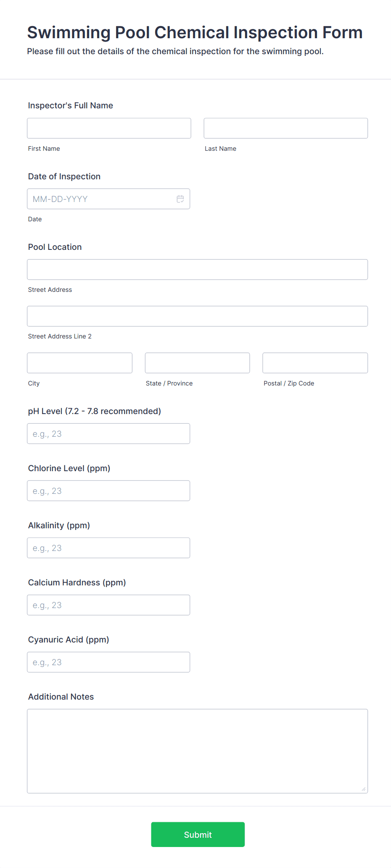391x868 pixels.
Task: Click the Last Name input field
Action: pos(285,128)
